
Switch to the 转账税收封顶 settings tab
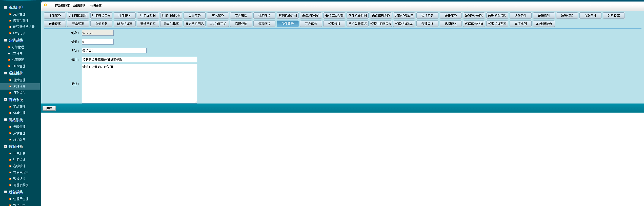click(474, 16)
